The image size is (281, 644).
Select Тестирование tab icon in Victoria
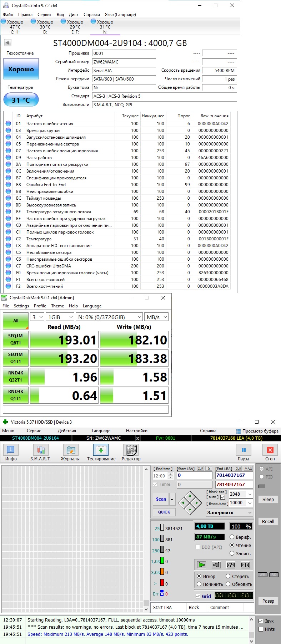pos(101,450)
